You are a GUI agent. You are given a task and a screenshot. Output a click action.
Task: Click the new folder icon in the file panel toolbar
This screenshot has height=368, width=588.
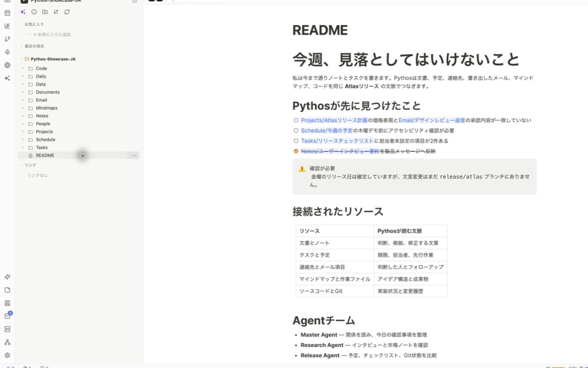tap(45, 12)
